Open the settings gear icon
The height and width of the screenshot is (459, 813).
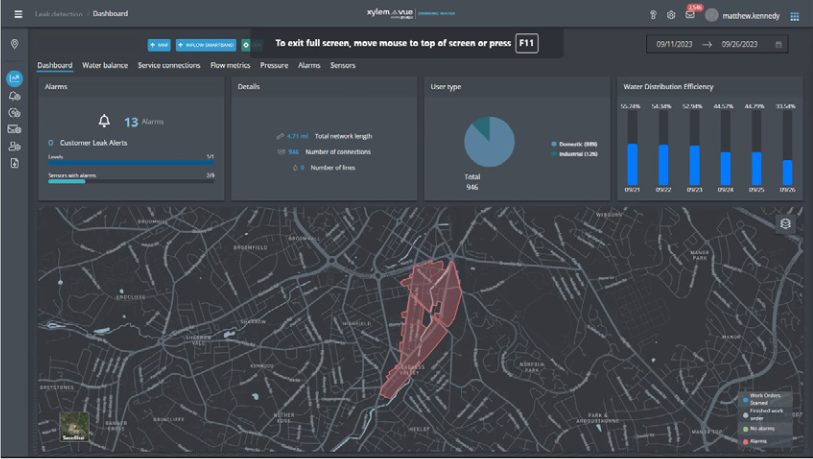tap(671, 15)
